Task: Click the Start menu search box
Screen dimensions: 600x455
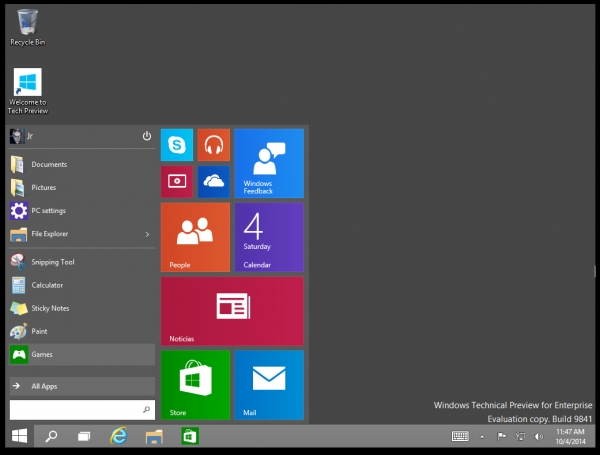Action: click(82, 410)
